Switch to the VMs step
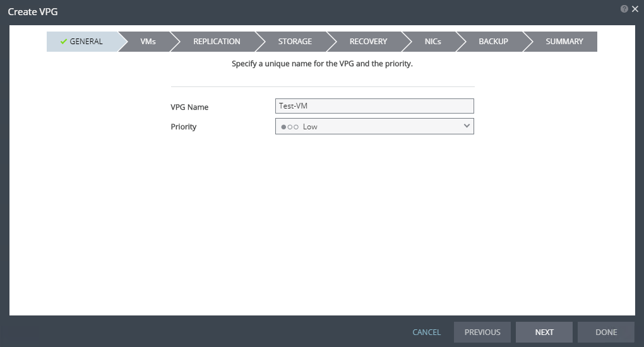This screenshot has width=644, height=347. [x=148, y=42]
